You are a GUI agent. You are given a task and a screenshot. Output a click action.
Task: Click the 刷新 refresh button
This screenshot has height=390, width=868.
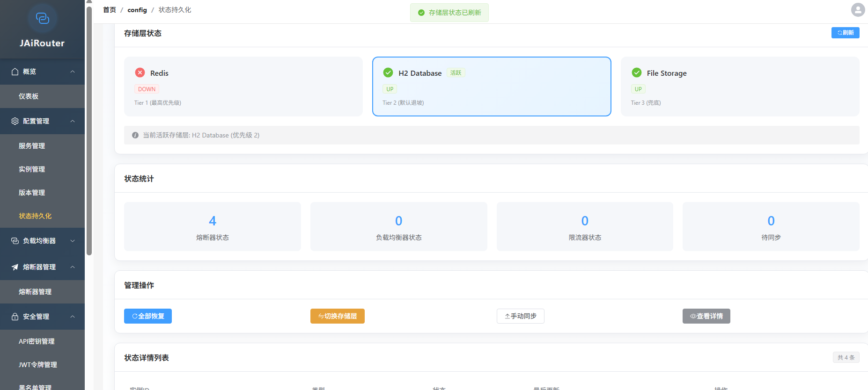pyautogui.click(x=845, y=33)
